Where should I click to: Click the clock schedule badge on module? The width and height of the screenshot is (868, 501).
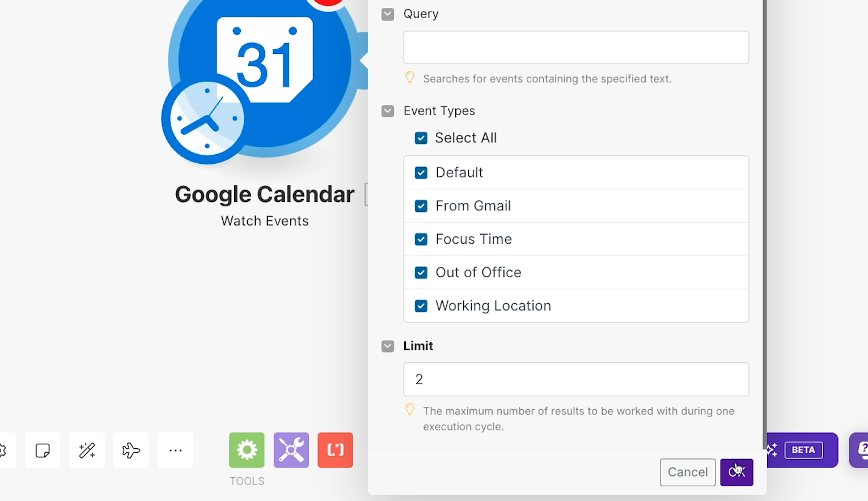[x=207, y=119]
